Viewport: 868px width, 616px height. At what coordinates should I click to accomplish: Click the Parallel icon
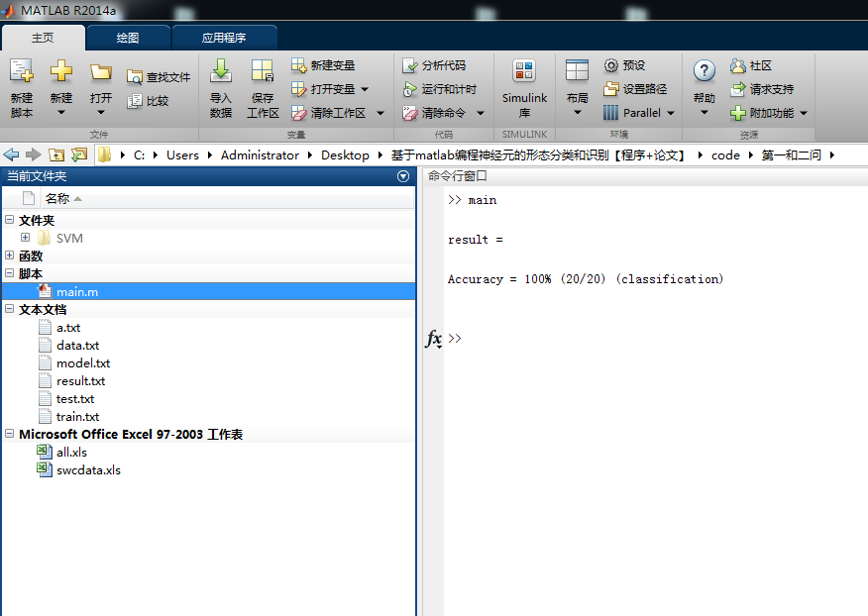610,113
